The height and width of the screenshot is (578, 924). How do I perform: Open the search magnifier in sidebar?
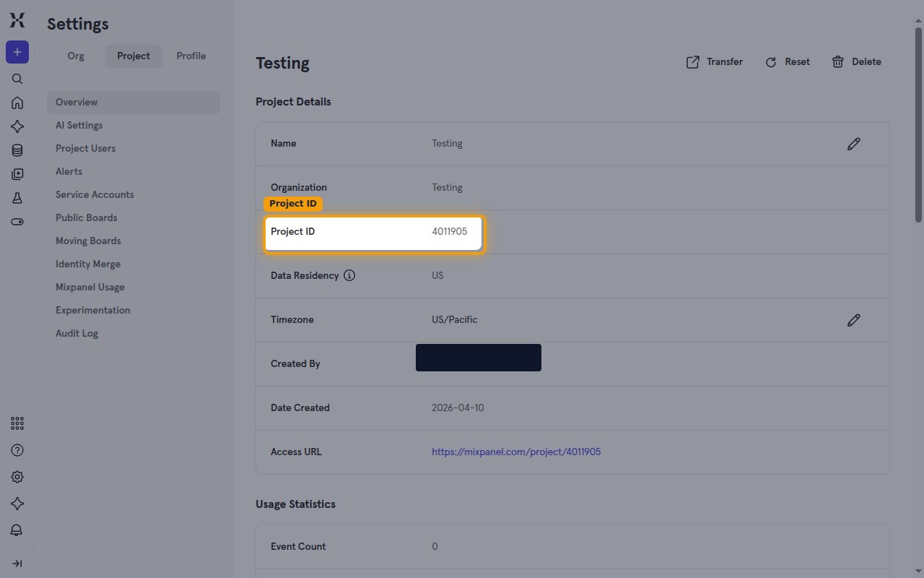[17, 79]
